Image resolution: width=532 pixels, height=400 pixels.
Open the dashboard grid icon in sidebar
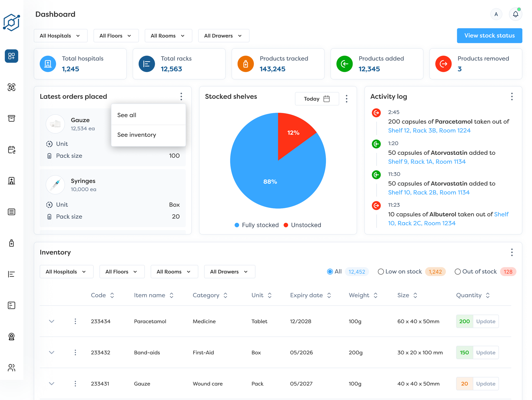11,56
